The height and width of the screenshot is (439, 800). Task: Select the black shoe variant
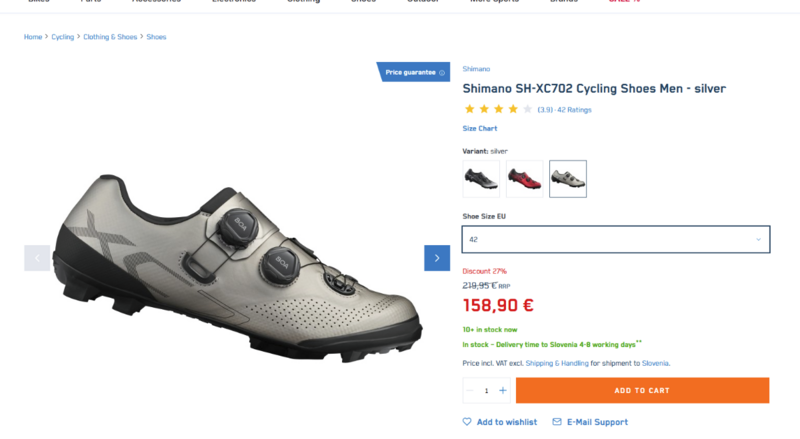481,179
